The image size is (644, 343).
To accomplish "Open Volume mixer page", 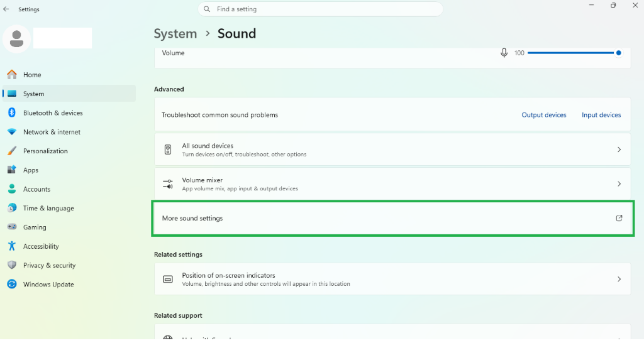I will pyautogui.click(x=392, y=184).
